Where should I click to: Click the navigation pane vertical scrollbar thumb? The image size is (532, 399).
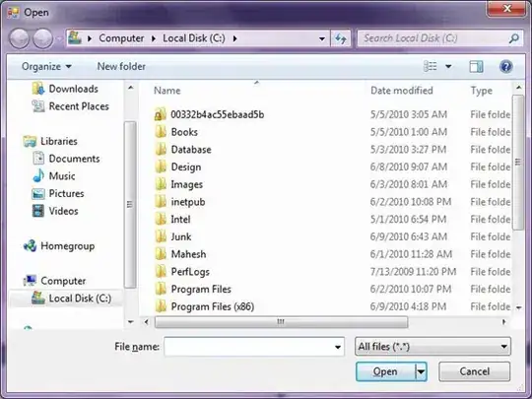coord(130,204)
